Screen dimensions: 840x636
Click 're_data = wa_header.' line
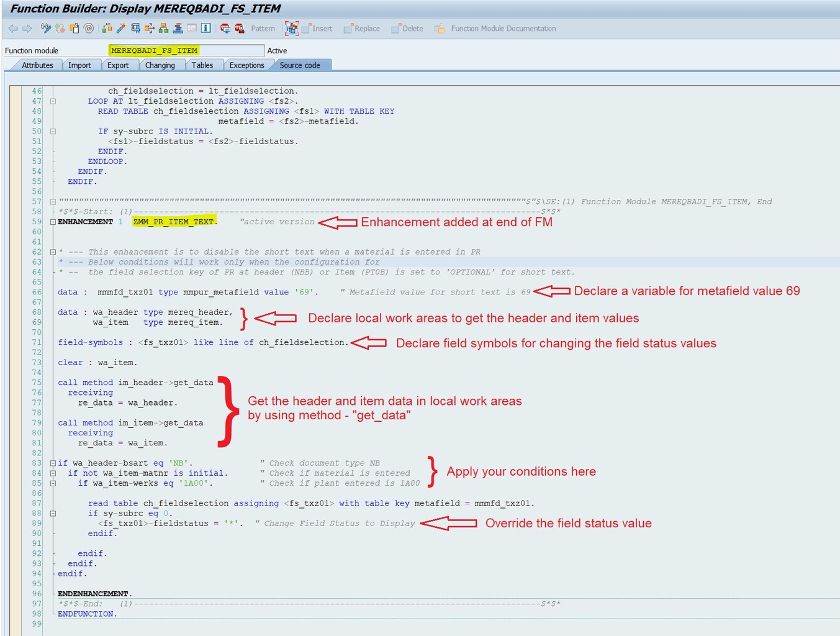(128, 403)
